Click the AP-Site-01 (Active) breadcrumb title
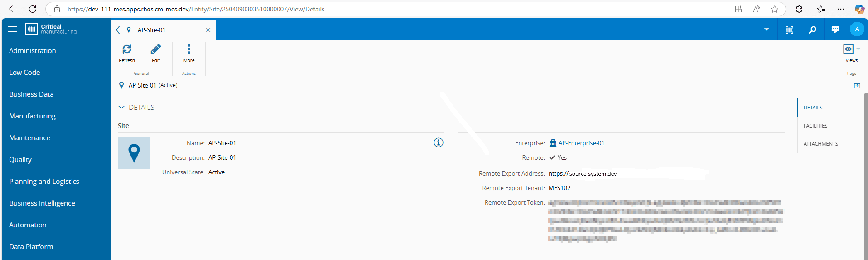 tap(153, 85)
